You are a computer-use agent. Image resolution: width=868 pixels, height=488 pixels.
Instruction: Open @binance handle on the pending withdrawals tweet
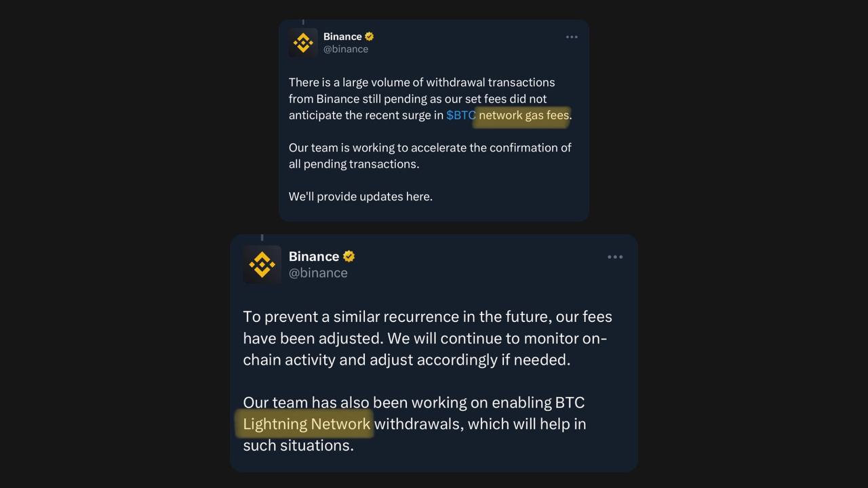346,49
